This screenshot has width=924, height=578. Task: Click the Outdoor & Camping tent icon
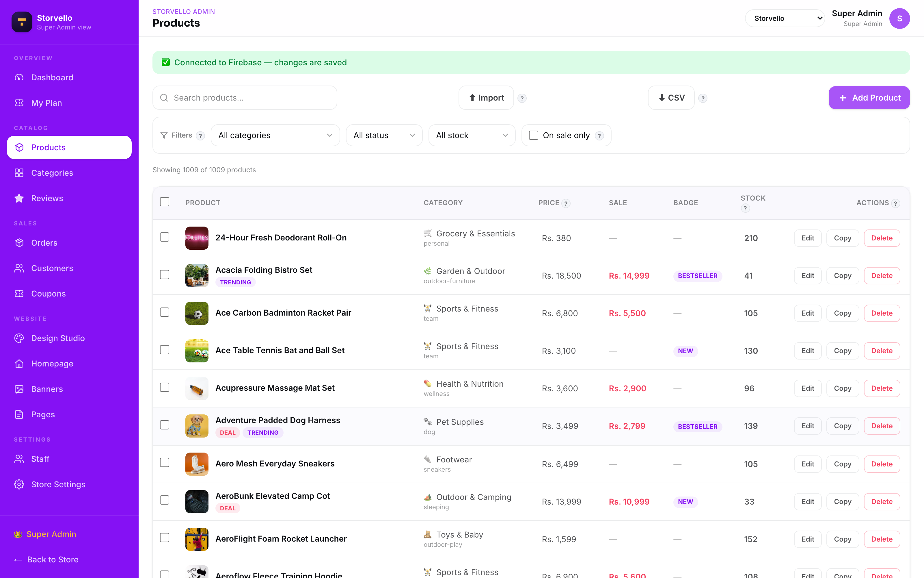tap(428, 497)
